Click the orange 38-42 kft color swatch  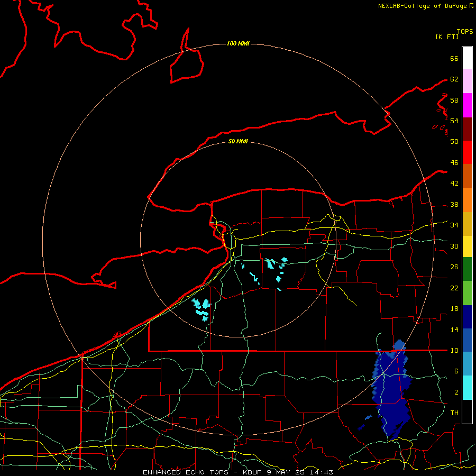(467, 200)
